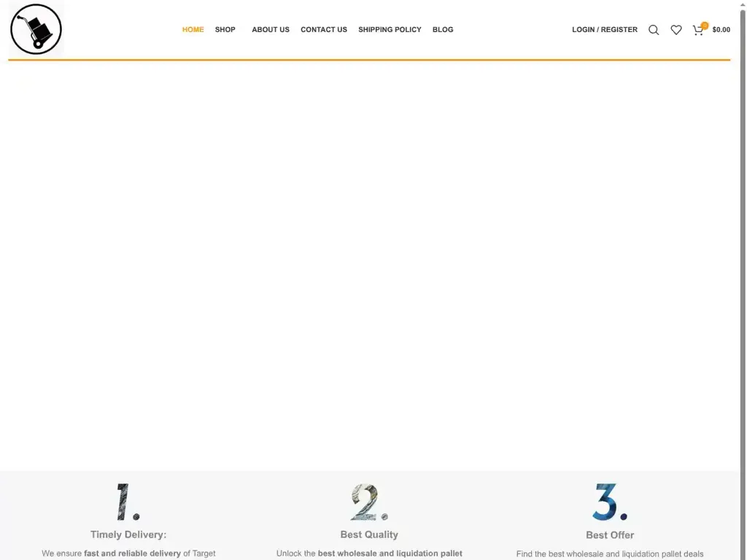This screenshot has height=560, width=747.
Task: Navigate to the BLOG page
Action: [443, 30]
